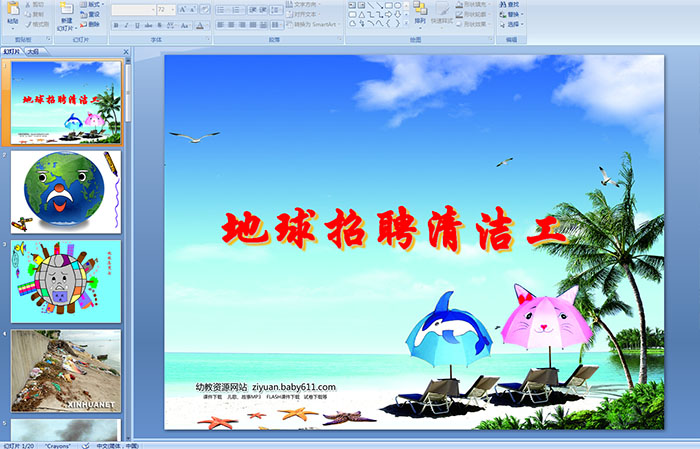Select the Oval shape in the shapes gallery
Image resolution: width=700 pixels, height=449 pixels.
pos(397,5)
